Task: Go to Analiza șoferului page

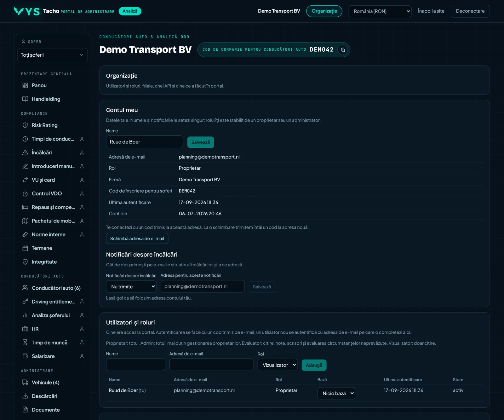Action: pos(52,315)
